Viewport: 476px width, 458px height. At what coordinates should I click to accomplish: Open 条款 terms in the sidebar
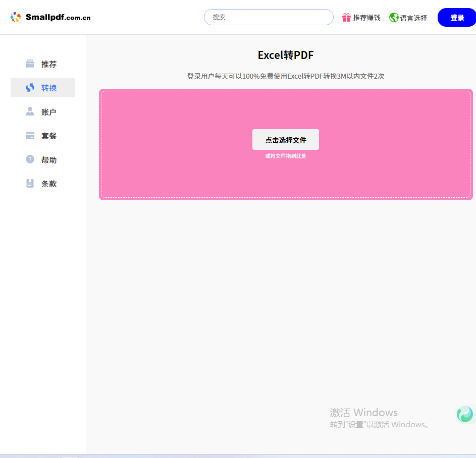(x=43, y=184)
